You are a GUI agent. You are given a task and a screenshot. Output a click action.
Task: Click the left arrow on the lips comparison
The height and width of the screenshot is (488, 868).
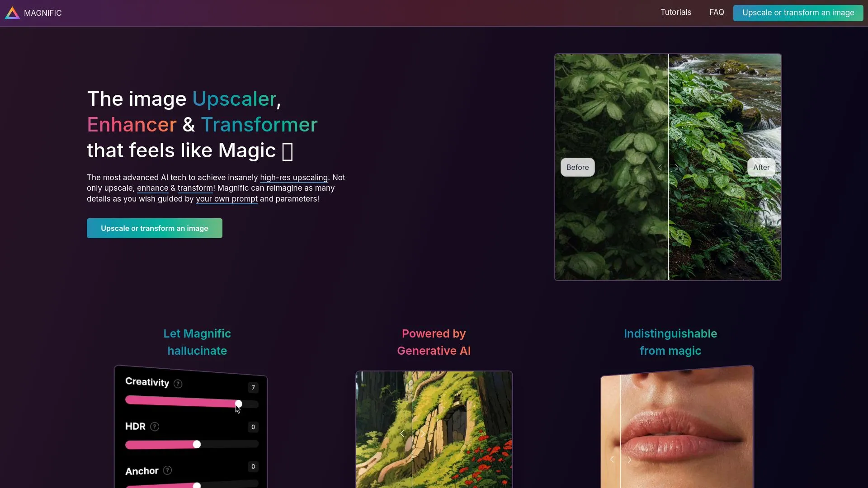point(613,459)
